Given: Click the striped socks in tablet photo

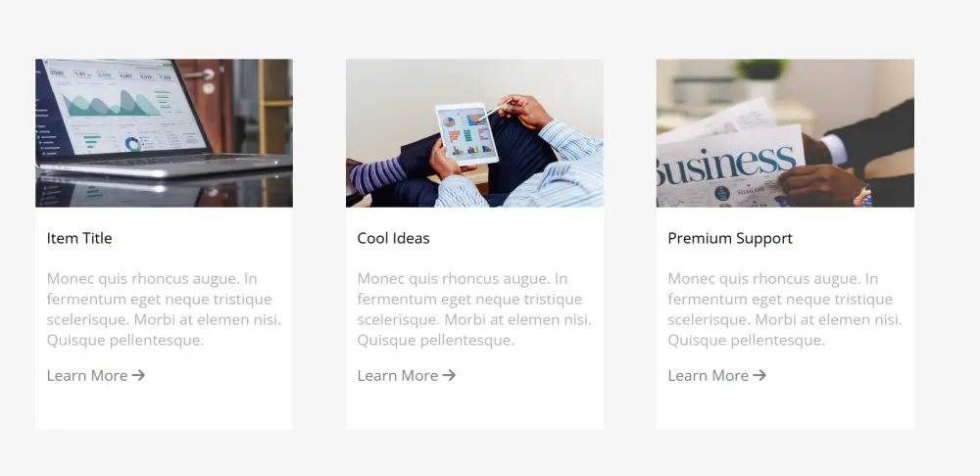Looking at the screenshot, I should [377, 176].
